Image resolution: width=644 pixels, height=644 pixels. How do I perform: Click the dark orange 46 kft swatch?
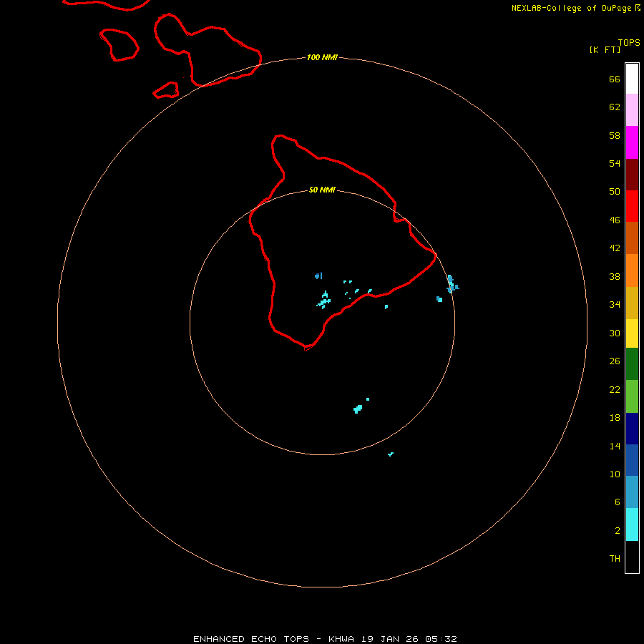pyautogui.click(x=632, y=238)
